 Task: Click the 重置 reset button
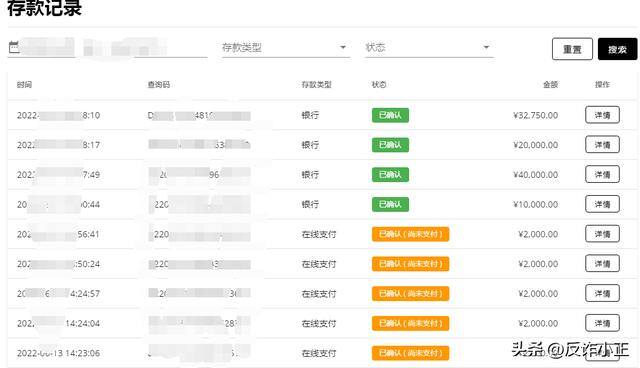coord(572,49)
